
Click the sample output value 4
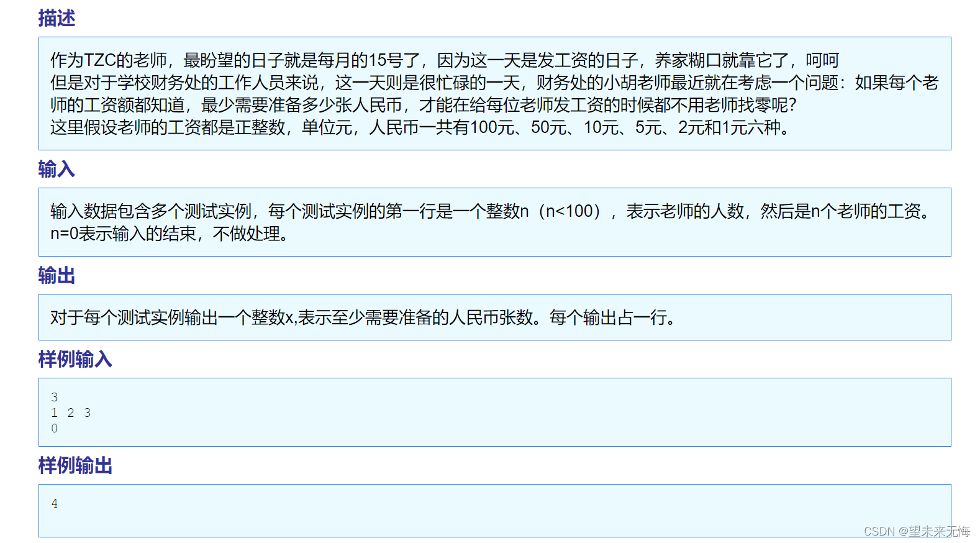(x=55, y=503)
